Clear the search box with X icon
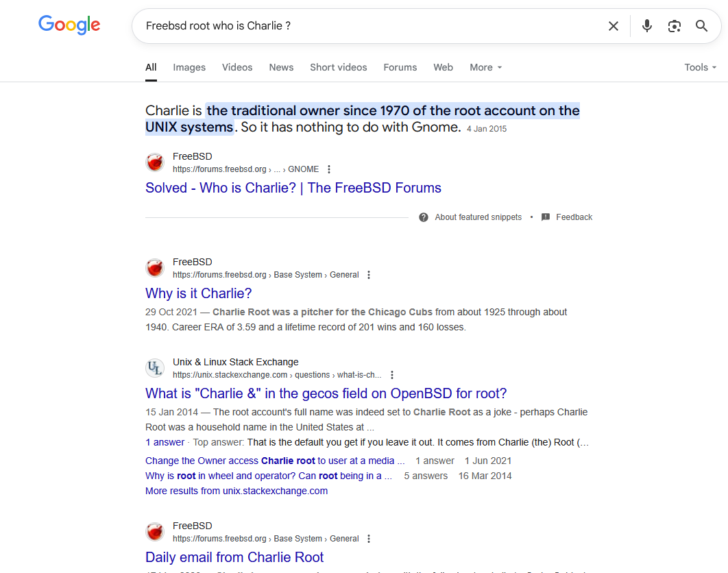Image resolution: width=728 pixels, height=573 pixels. click(x=614, y=26)
